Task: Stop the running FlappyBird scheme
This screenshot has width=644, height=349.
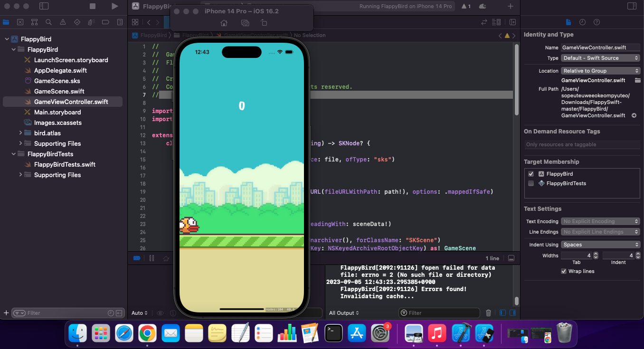Action: click(x=93, y=6)
